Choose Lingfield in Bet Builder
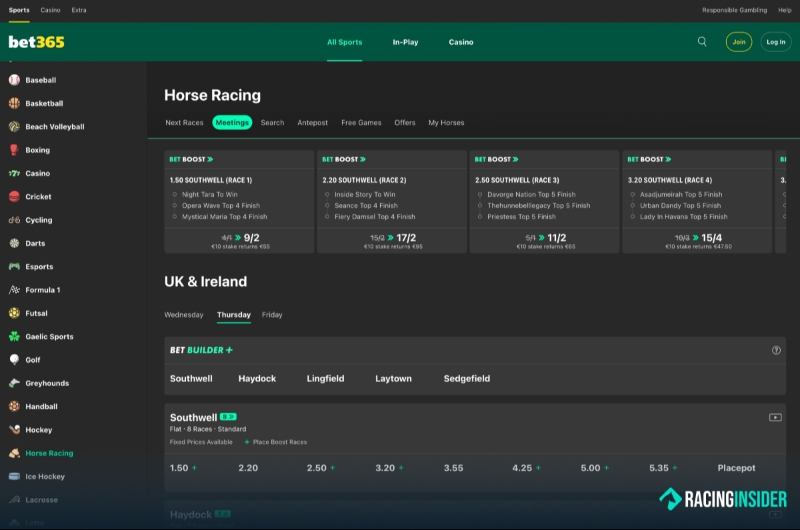Screen dimensions: 800x530 (x=325, y=378)
